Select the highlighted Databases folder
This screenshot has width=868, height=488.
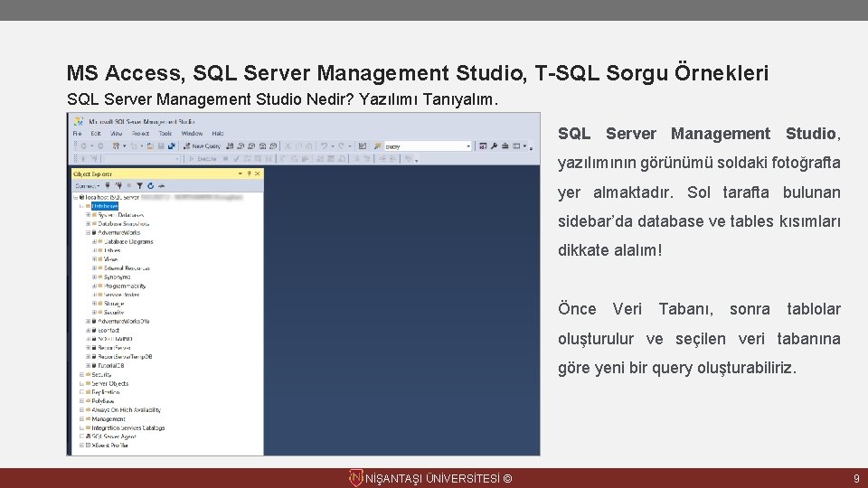click(x=105, y=206)
